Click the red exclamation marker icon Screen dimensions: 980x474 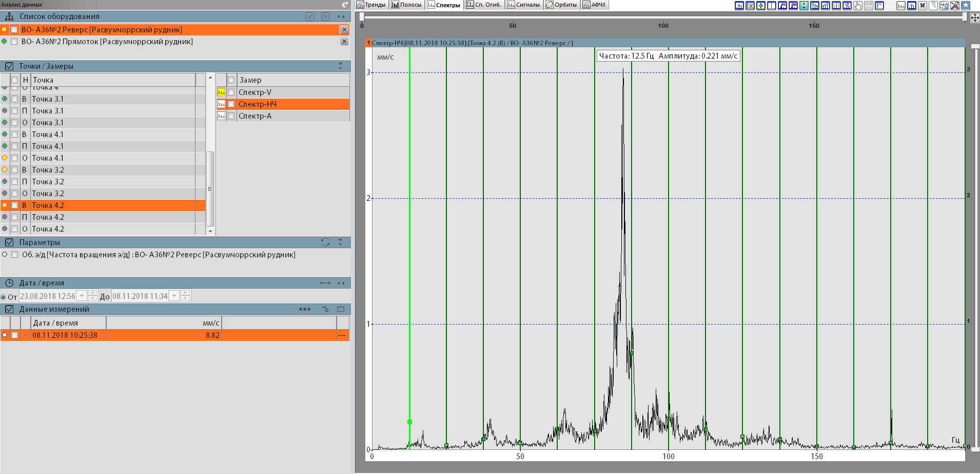[847, 6]
